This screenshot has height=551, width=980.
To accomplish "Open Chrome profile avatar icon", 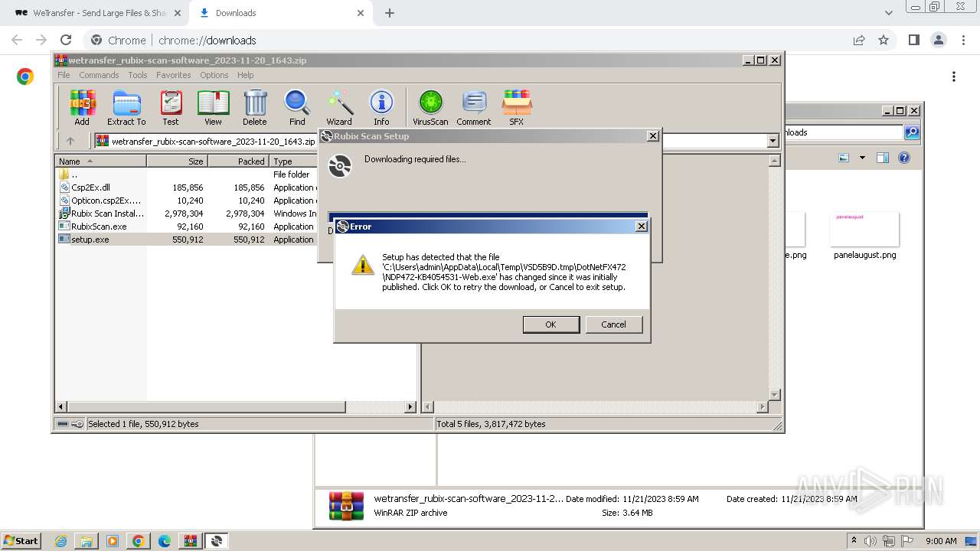I will click(938, 40).
